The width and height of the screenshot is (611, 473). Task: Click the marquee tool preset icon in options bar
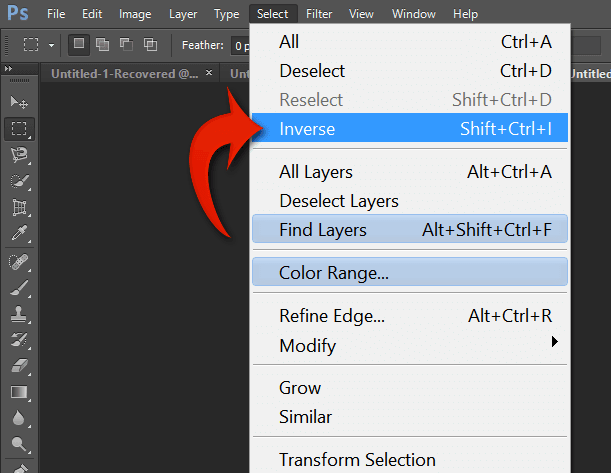coord(31,44)
